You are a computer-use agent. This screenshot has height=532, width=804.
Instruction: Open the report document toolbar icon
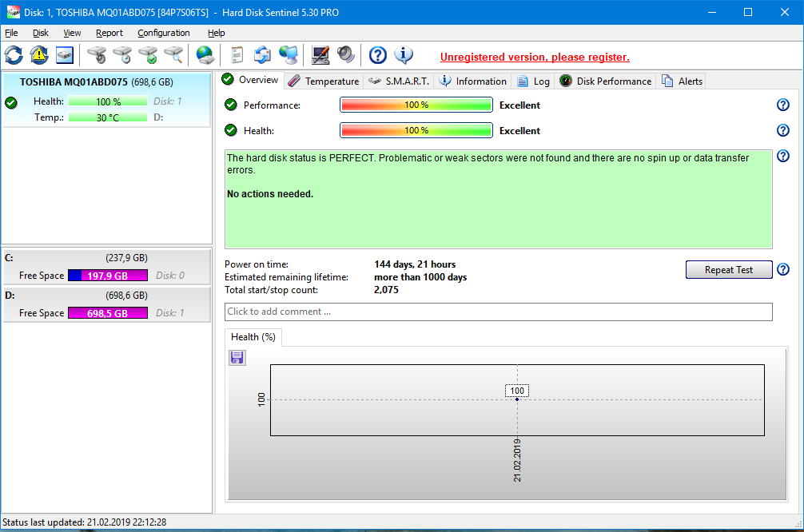[x=237, y=55]
